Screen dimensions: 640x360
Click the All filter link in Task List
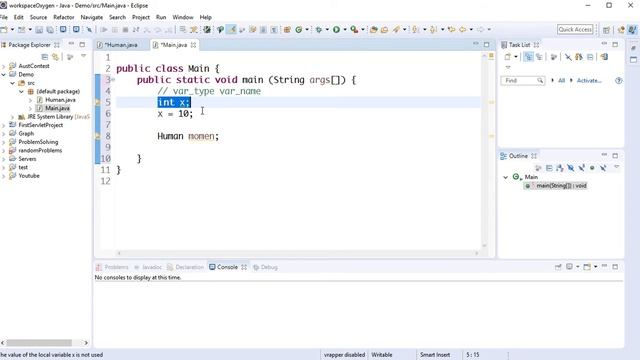pos(562,80)
